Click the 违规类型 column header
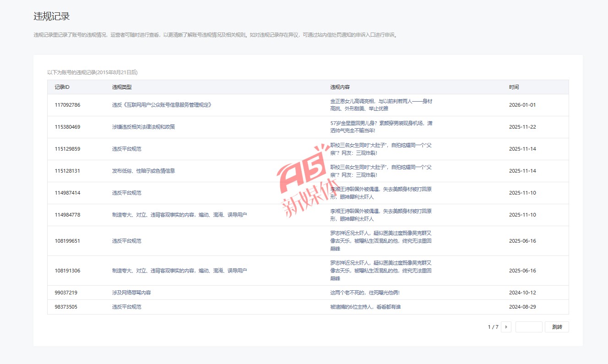Screen dimensions: 608x364 [122, 87]
